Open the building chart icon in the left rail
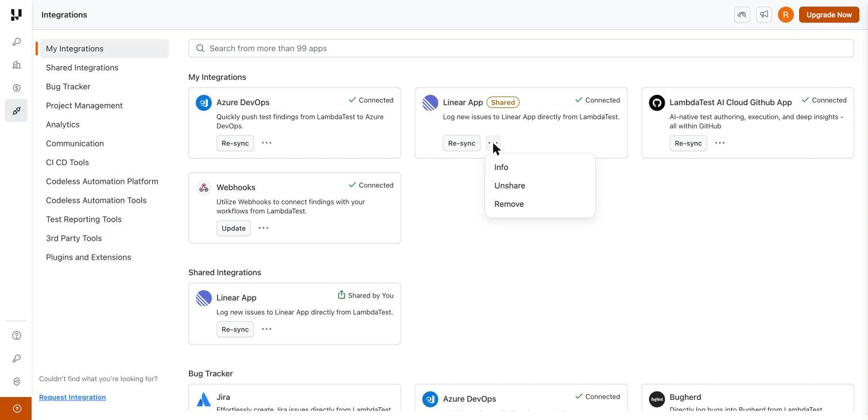 pyautogui.click(x=17, y=65)
